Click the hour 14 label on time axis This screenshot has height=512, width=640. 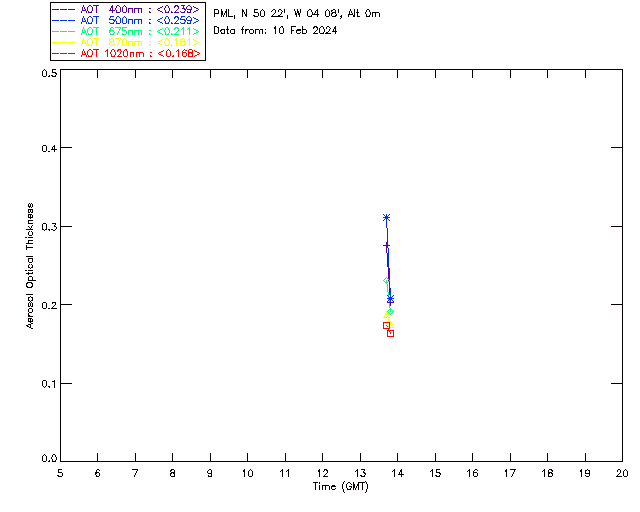tap(398, 473)
